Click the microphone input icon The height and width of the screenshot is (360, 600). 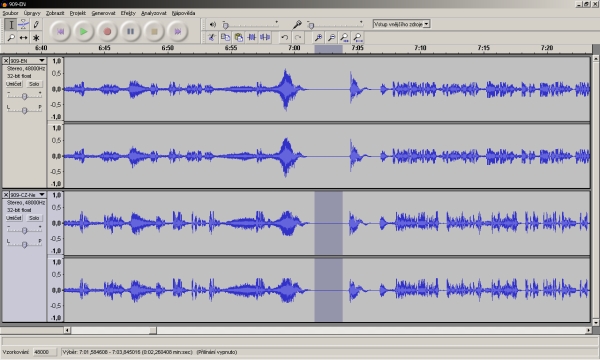[x=297, y=24]
